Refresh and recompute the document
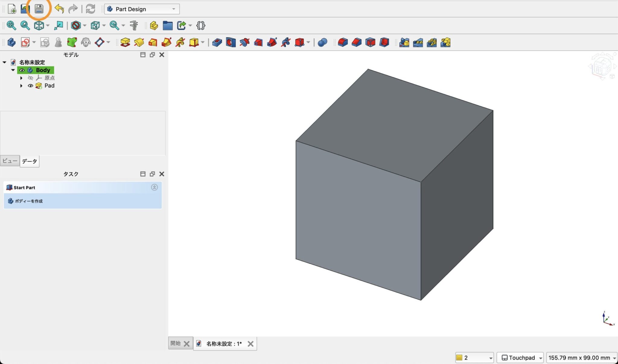Screen dimensions: 618x364 pos(90,9)
